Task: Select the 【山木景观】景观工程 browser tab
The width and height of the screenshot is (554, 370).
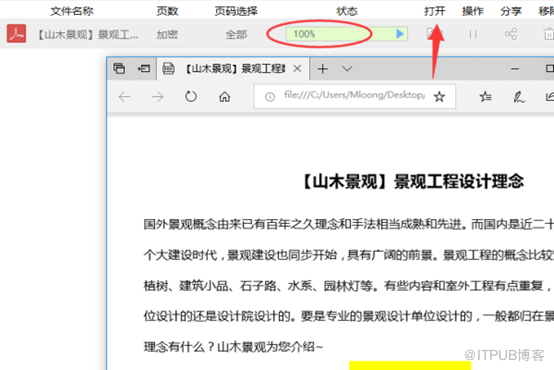Action: pos(233,69)
